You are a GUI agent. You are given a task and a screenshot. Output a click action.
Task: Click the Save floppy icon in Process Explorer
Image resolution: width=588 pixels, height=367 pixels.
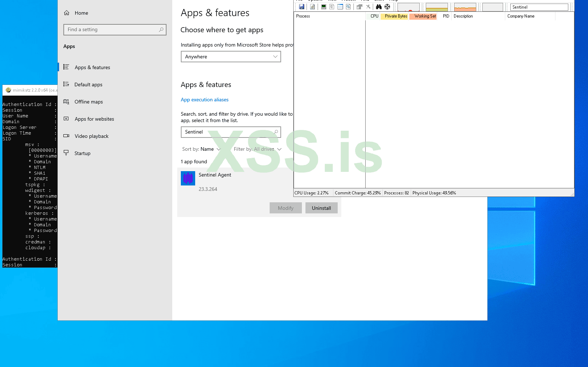coord(302,7)
